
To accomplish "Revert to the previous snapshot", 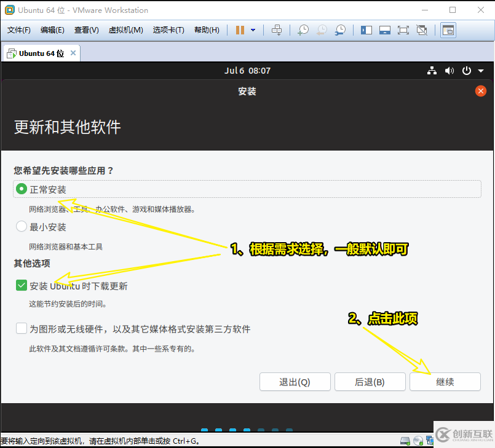I will 322,30.
